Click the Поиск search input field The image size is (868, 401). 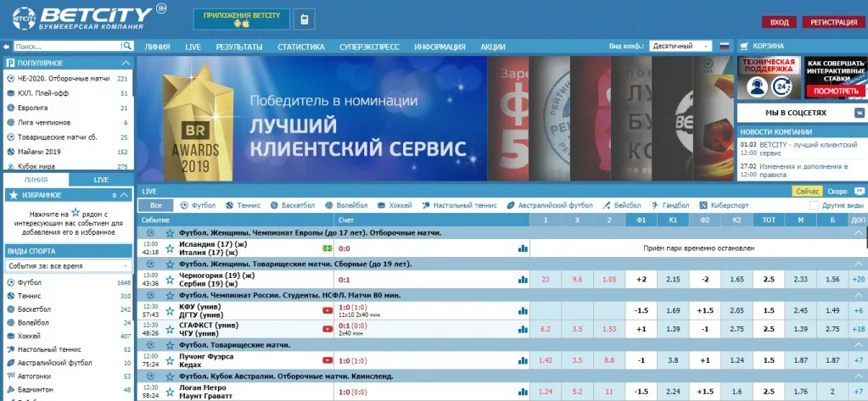point(68,47)
